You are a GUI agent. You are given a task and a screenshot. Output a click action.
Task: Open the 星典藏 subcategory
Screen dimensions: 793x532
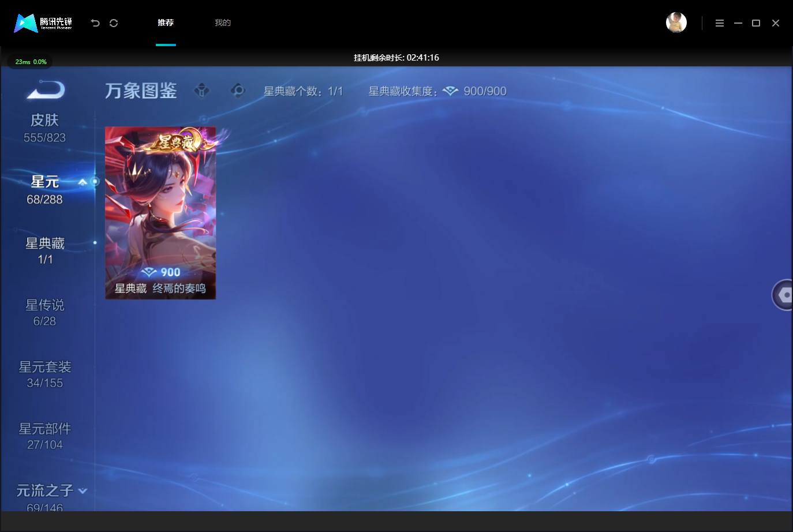[x=45, y=251]
